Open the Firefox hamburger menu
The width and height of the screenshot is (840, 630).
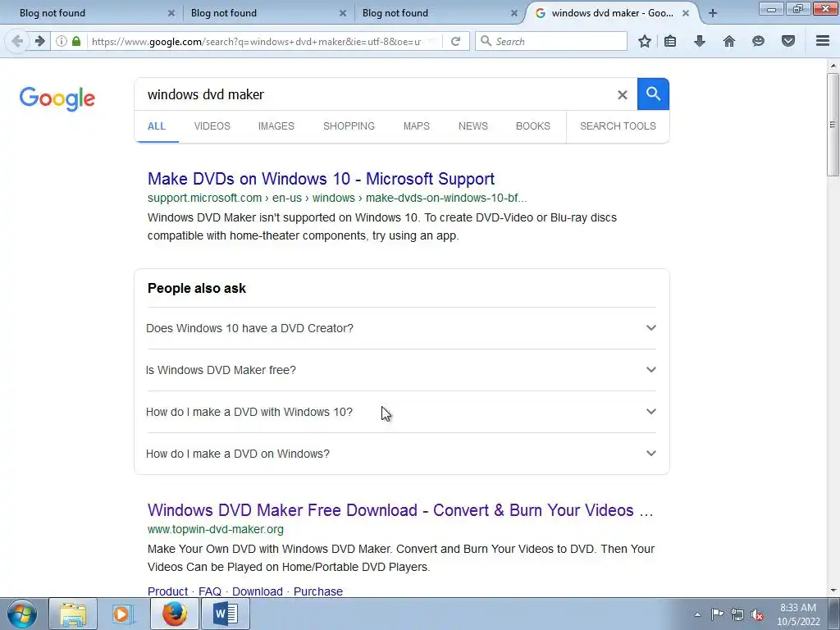(x=823, y=41)
